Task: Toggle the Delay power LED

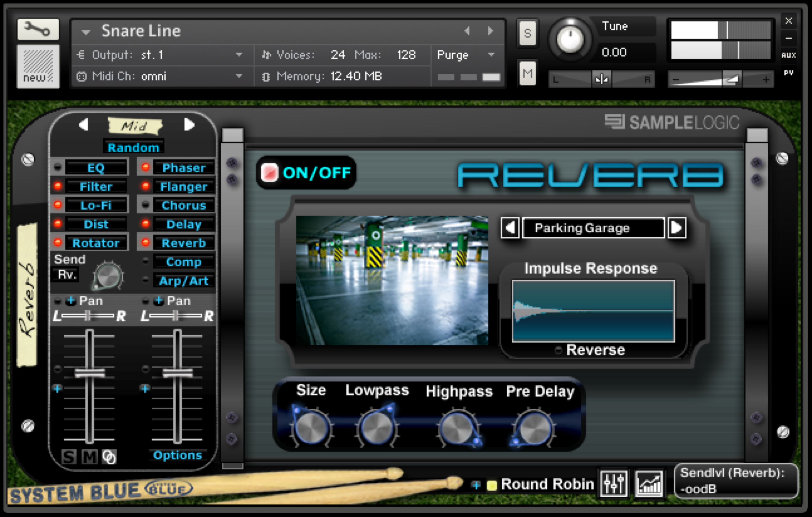Action: (146, 224)
